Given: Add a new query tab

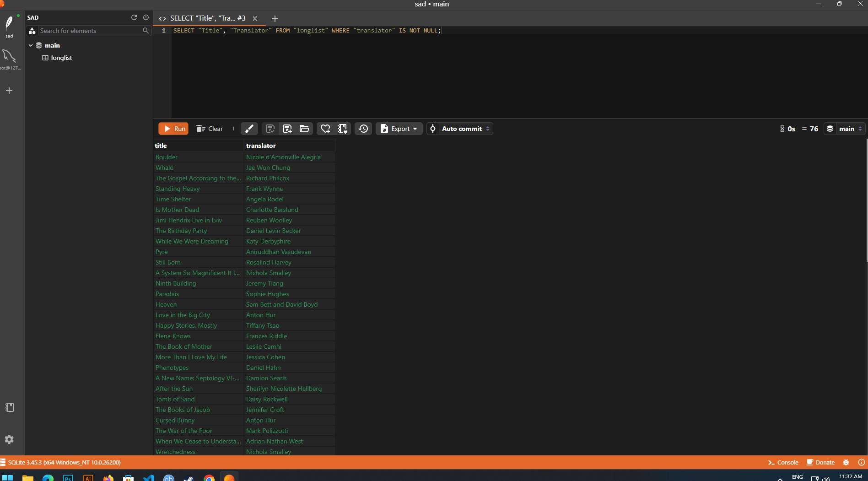Looking at the screenshot, I should tap(275, 18).
